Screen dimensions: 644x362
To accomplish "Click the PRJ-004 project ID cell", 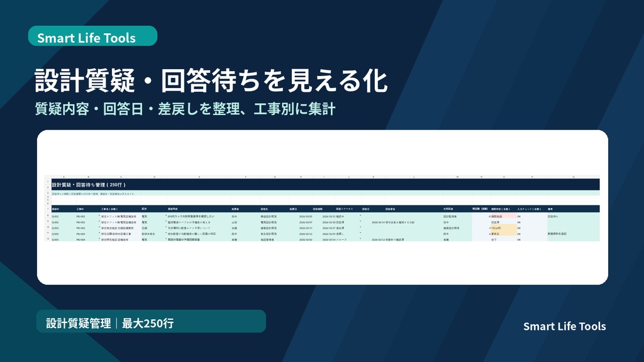I will pos(88,239).
